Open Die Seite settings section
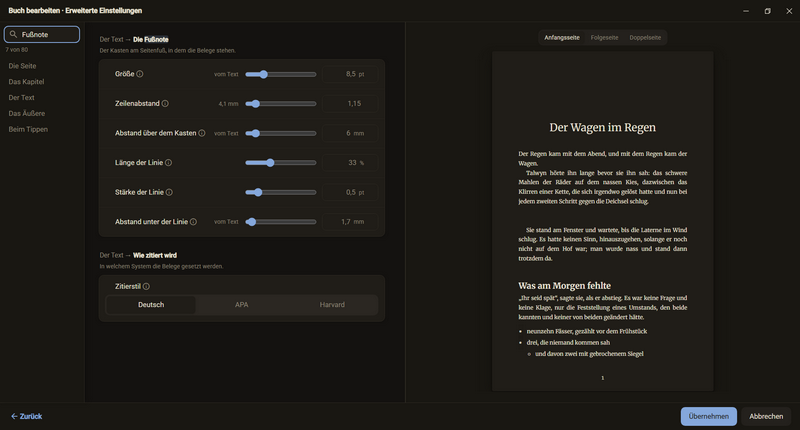Screen dimensions: 800x430 [22, 66]
